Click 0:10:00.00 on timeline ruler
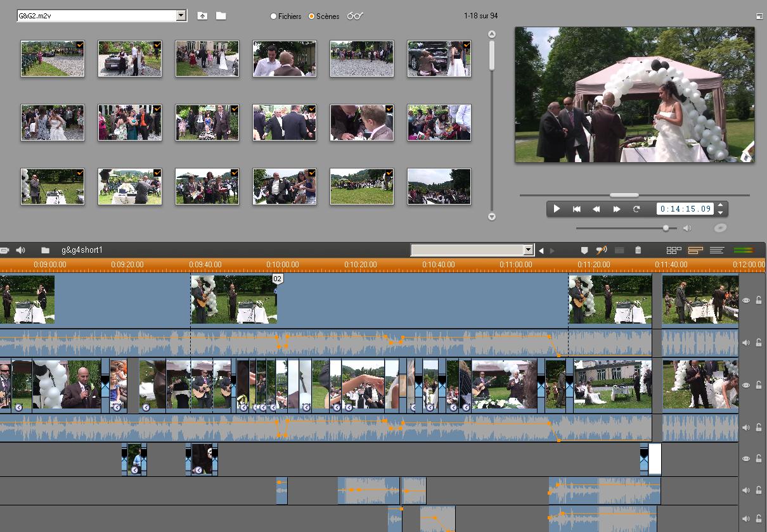 click(282, 265)
